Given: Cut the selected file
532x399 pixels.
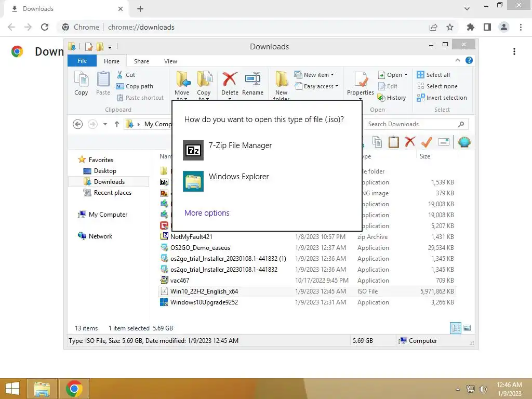Looking at the screenshot, I should click(x=126, y=75).
